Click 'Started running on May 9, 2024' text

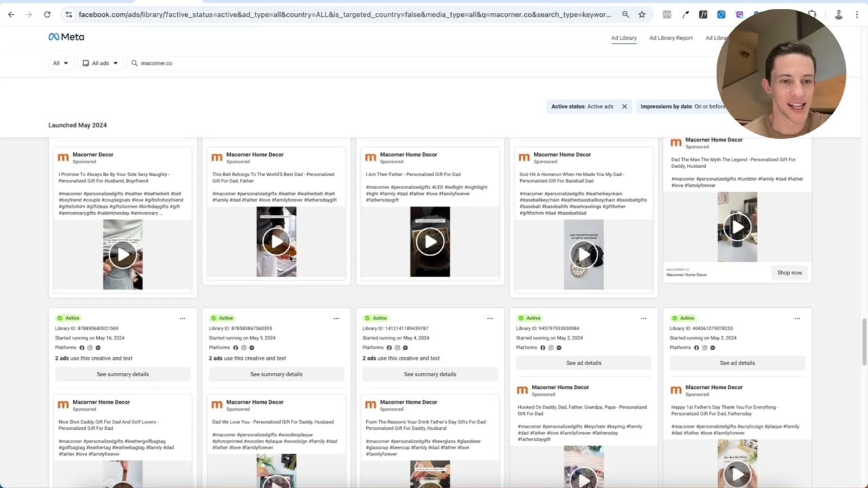242,338
